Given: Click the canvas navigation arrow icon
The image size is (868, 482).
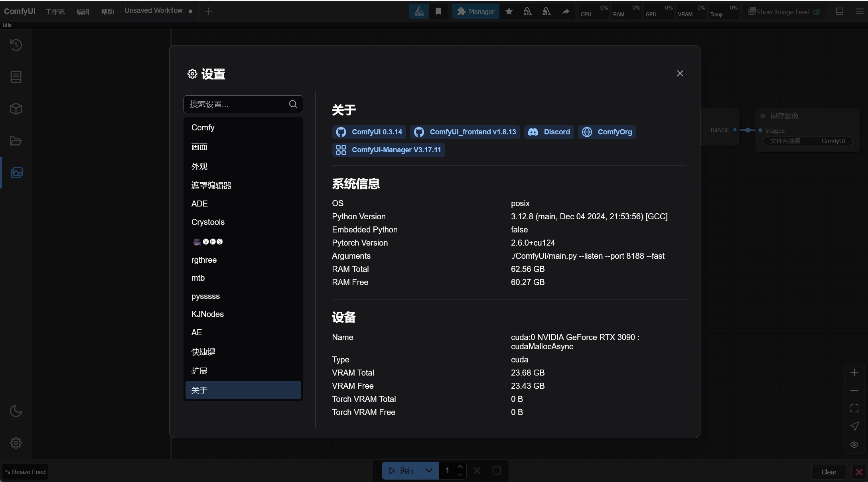Looking at the screenshot, I should point(854,426).
